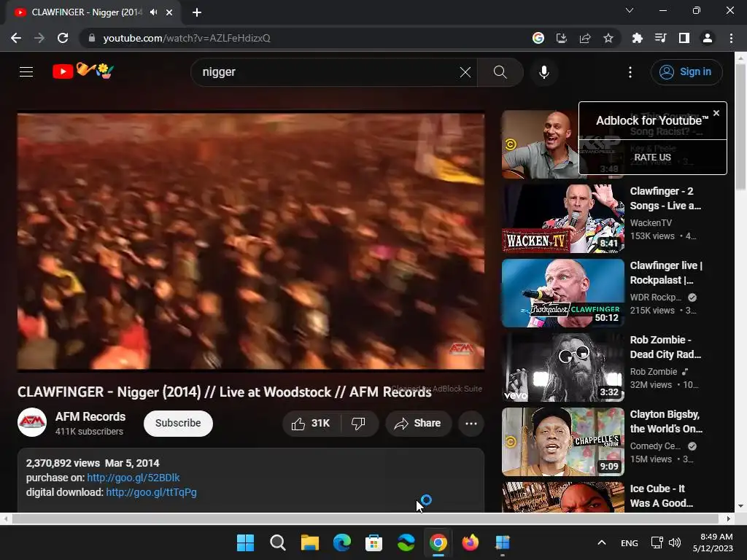Open volume control in system tray
747x560 pixels.
pos(675,542)
